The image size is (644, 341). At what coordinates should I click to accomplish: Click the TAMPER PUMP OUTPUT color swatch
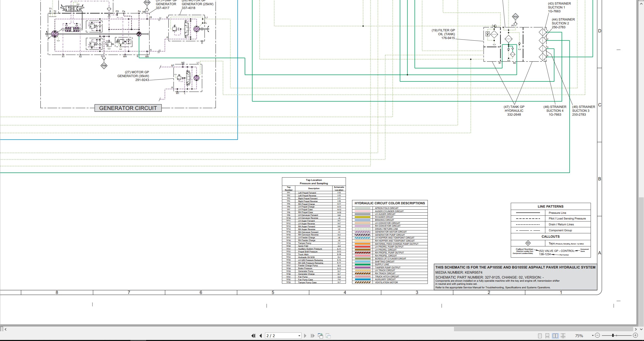[363, 268]
